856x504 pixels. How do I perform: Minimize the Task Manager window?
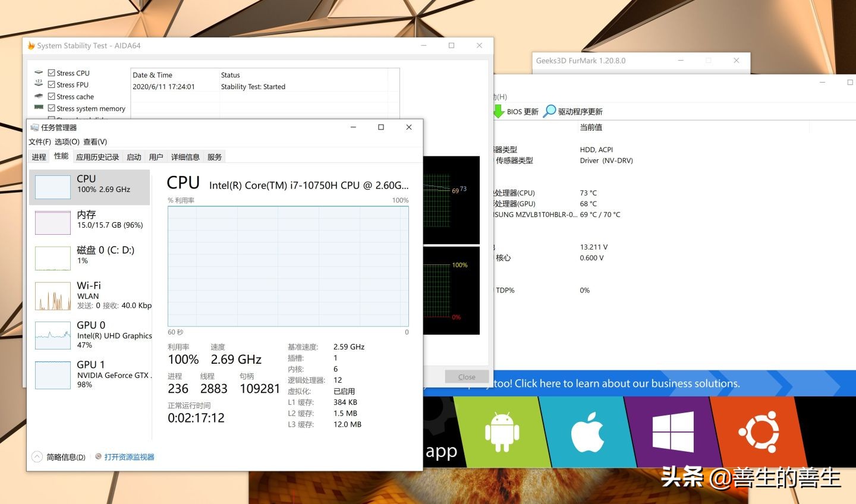353,127
